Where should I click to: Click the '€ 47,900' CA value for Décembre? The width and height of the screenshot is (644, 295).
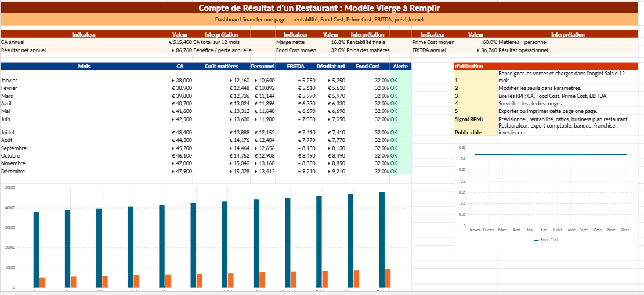(x=180, y=171)
